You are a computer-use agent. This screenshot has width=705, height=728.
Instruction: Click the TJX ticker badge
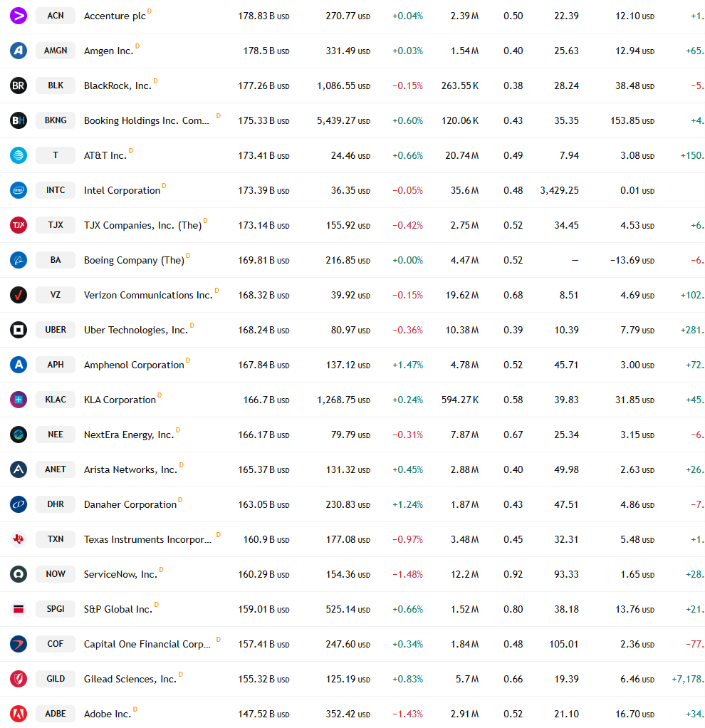point(56,225)
